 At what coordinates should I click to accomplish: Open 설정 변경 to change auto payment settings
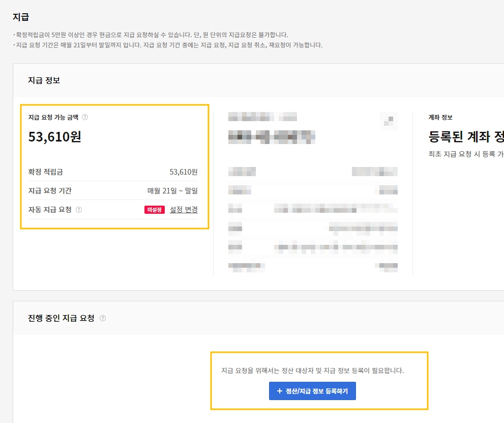184,210
